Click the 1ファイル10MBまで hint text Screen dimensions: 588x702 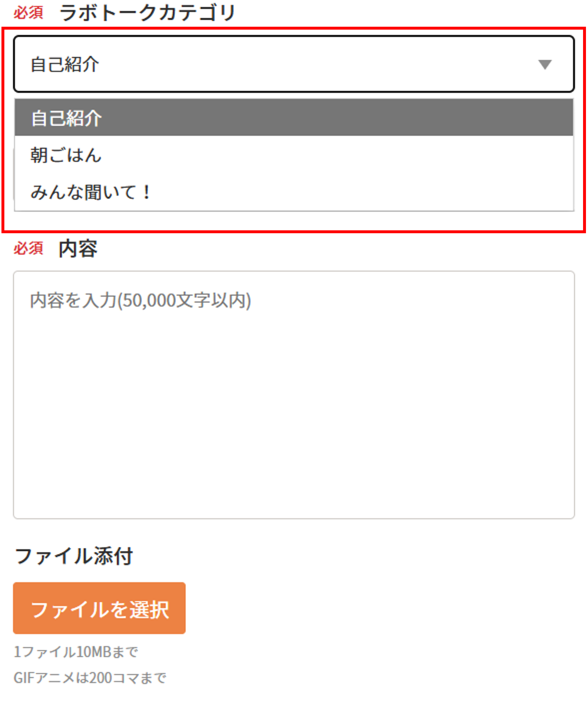[76, 652]
